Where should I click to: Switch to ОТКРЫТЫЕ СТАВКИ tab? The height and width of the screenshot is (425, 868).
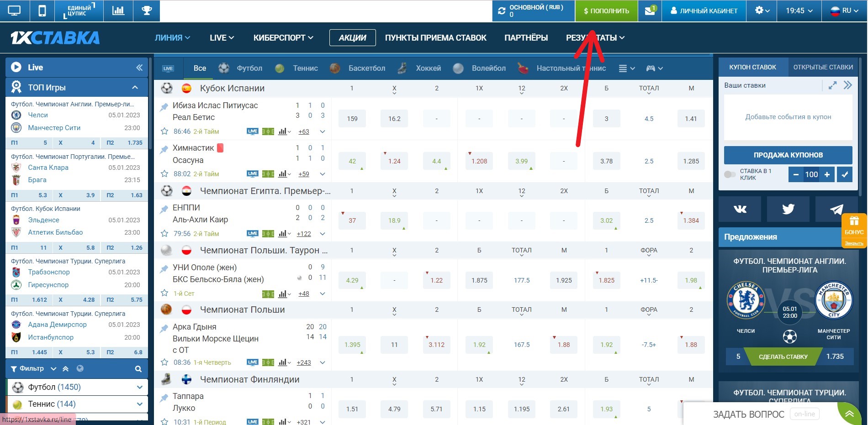823,67
